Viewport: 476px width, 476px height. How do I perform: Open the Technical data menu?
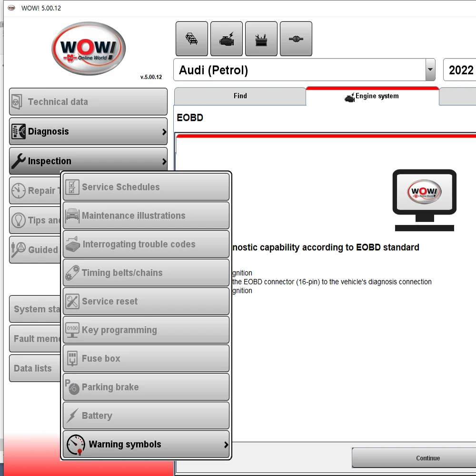89,102
